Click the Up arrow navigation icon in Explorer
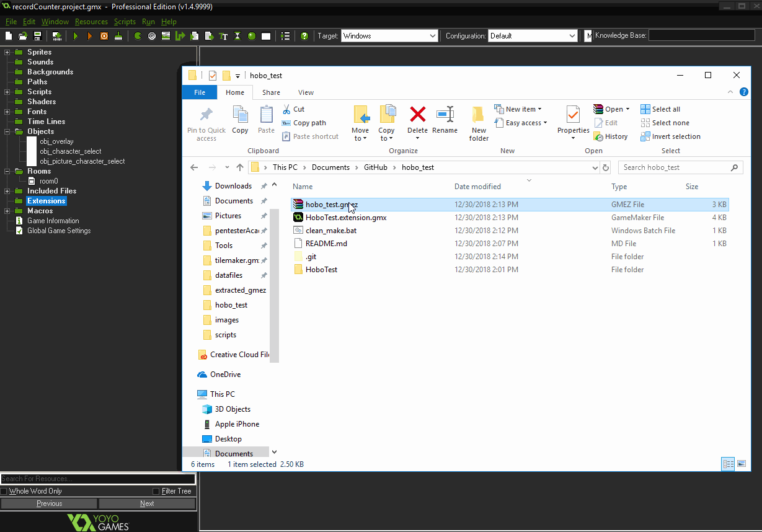This screenshot has height=532, width=762. pyautogui.click(x=241, y=167)
